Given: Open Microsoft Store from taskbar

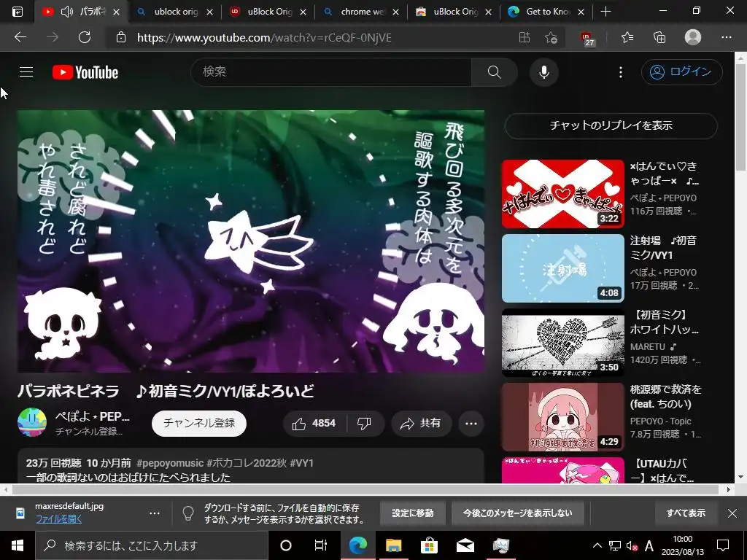Looking at the screenshot, I should pyautogui.click(x=429, y=545).
